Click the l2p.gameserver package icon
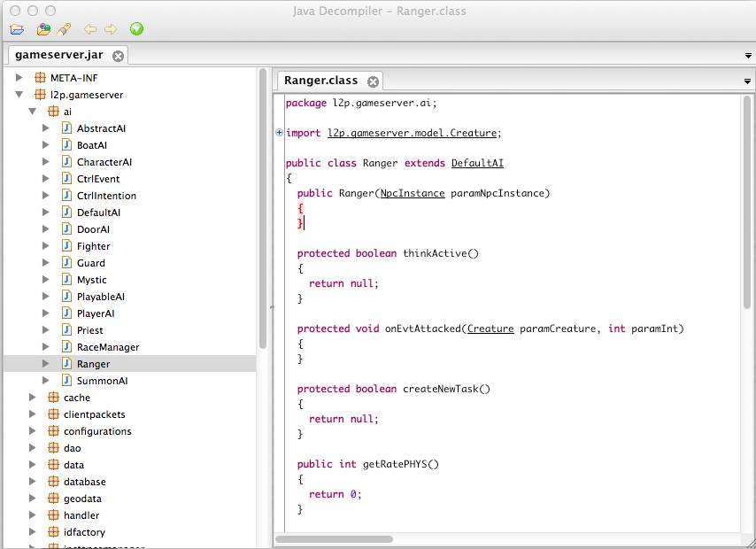The width and height of the screenshot is (756, 549). [41, 95]
